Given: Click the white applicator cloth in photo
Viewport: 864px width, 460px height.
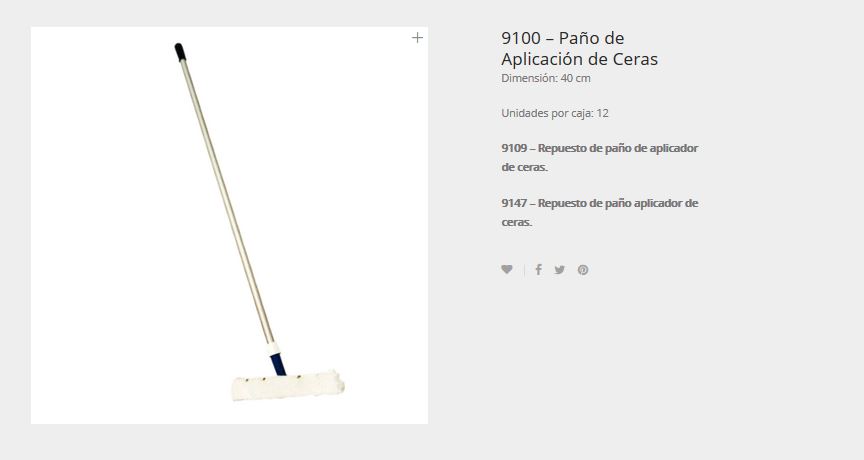Looking at the screenshot, I should (x=288, y=386).
